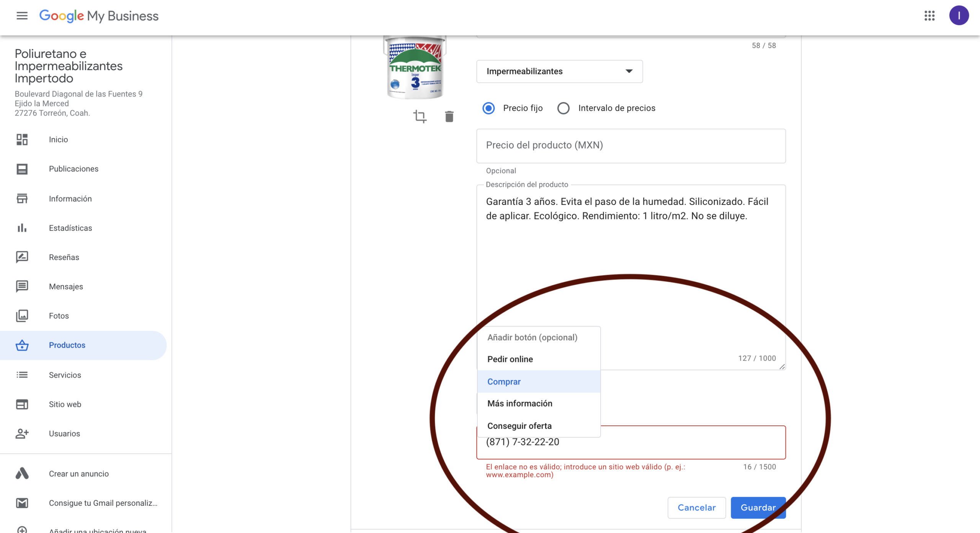The width and height of the screenshot is (980, 533).
Task: Choose Comprar in button dropdown
Action: (504, 382)
